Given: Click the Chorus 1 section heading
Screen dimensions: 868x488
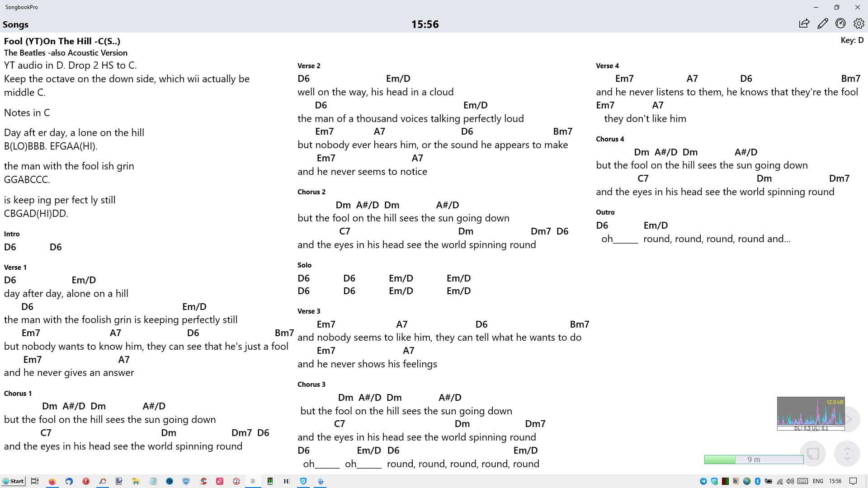Looking at the screenshot, I should 18,393.
